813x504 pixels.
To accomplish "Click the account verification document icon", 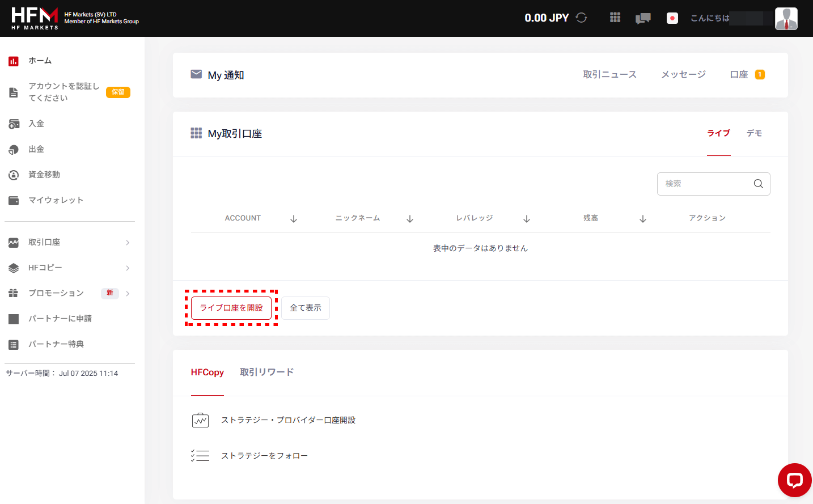I will 14,92.
